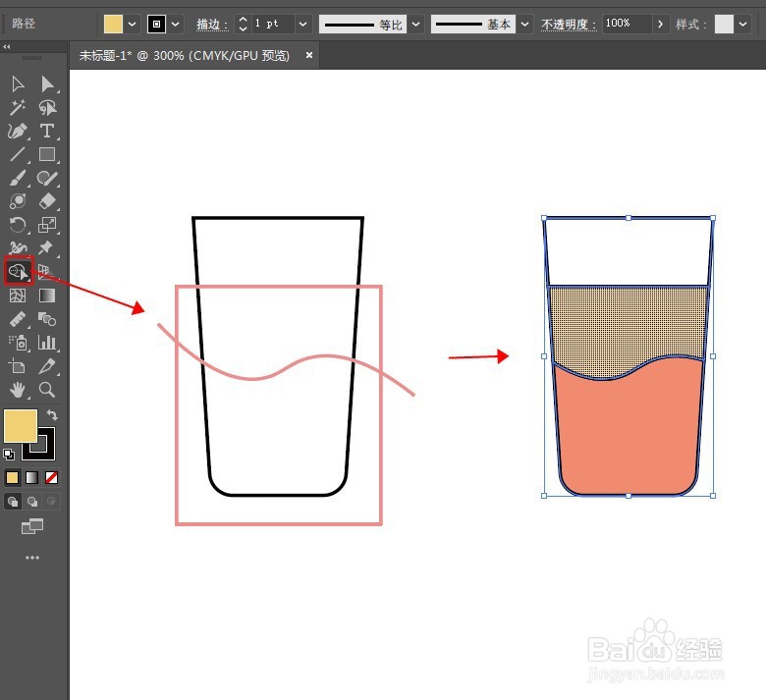766x700 pixels.
Task: Open the 不透明度 transparency panel link
Action: tap(569, 24)
